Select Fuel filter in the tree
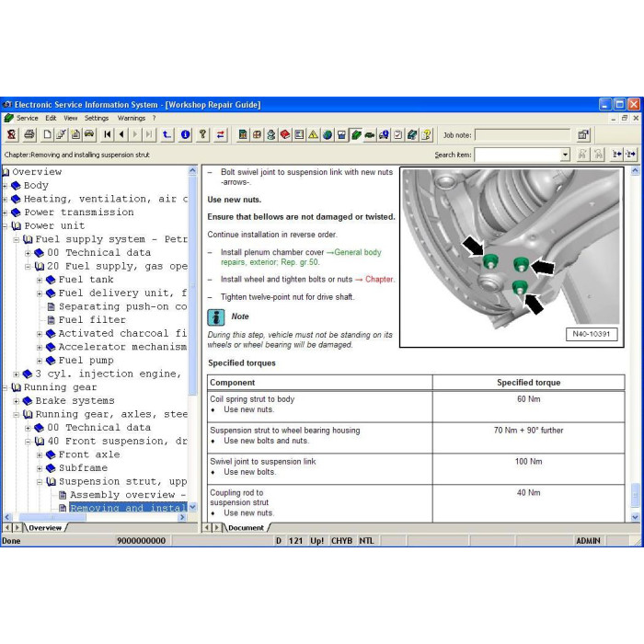644x644 pixels. coord(92,320)
